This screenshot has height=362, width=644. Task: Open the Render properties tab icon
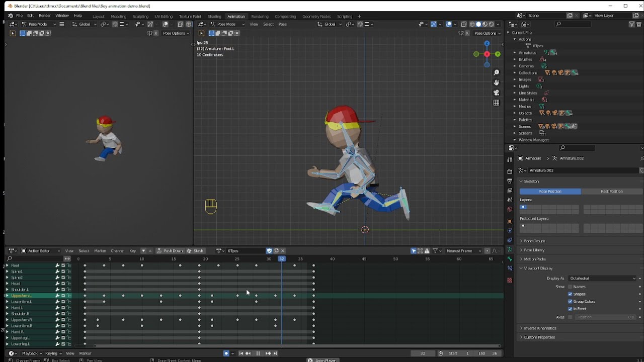(510, 171)
